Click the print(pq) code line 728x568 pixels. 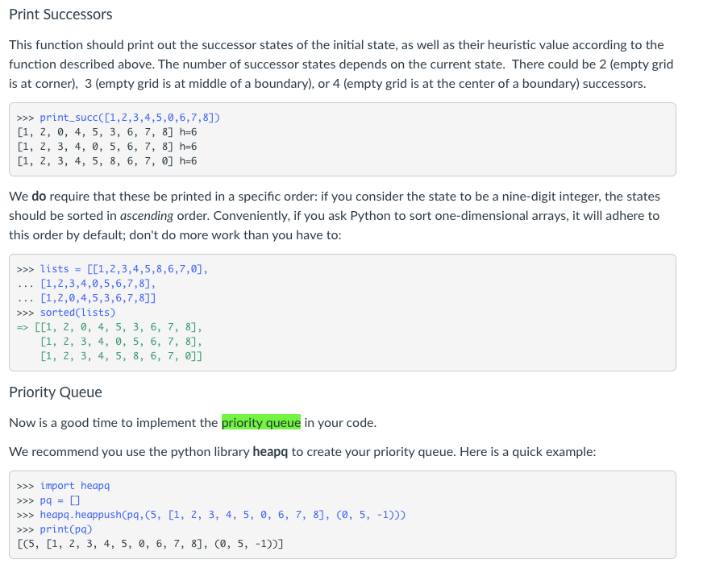tap(54, 529)
